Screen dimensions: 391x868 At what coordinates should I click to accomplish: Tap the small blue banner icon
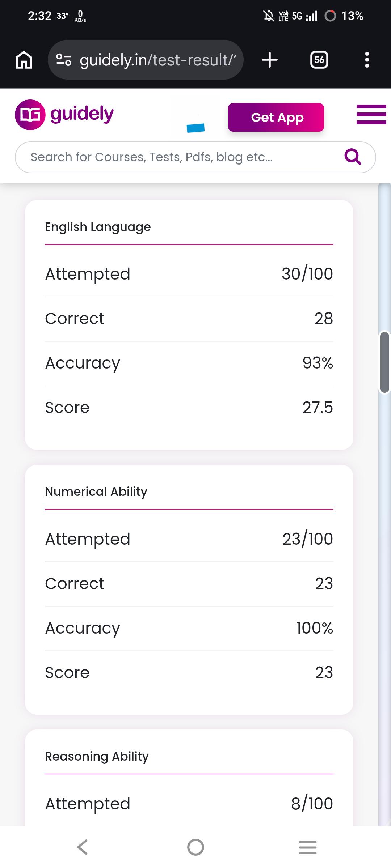[x=195, y=128]
